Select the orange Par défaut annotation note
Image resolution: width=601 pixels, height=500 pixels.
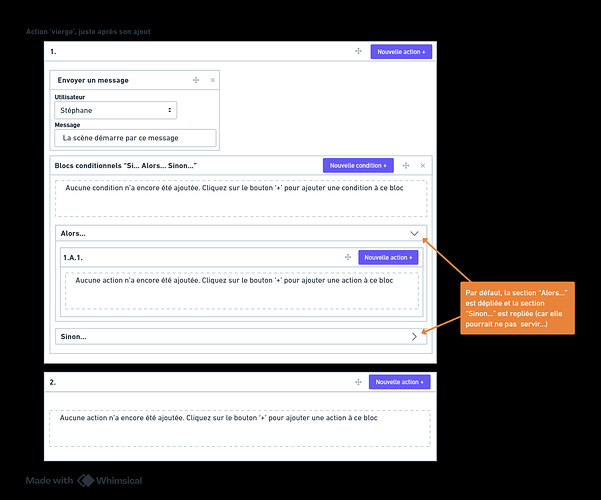516,308
